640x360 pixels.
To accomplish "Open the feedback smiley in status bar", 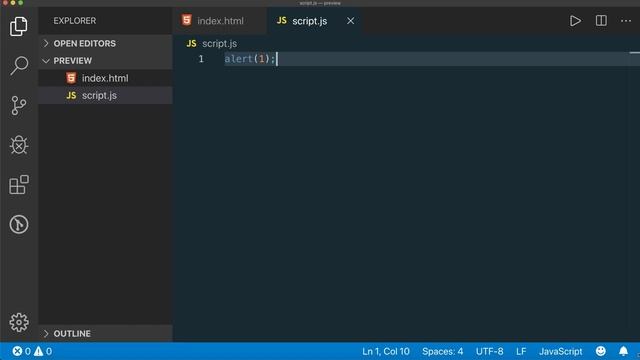I will (x=600, y=351).
